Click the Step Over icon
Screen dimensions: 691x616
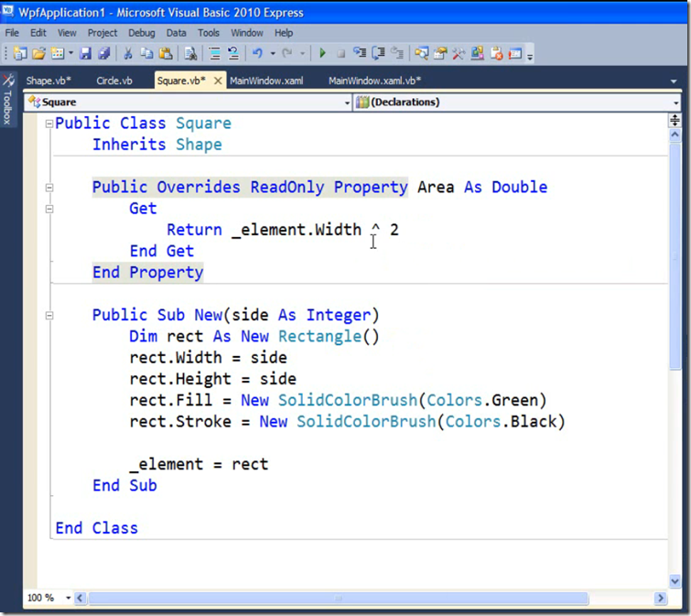[378, 53]
